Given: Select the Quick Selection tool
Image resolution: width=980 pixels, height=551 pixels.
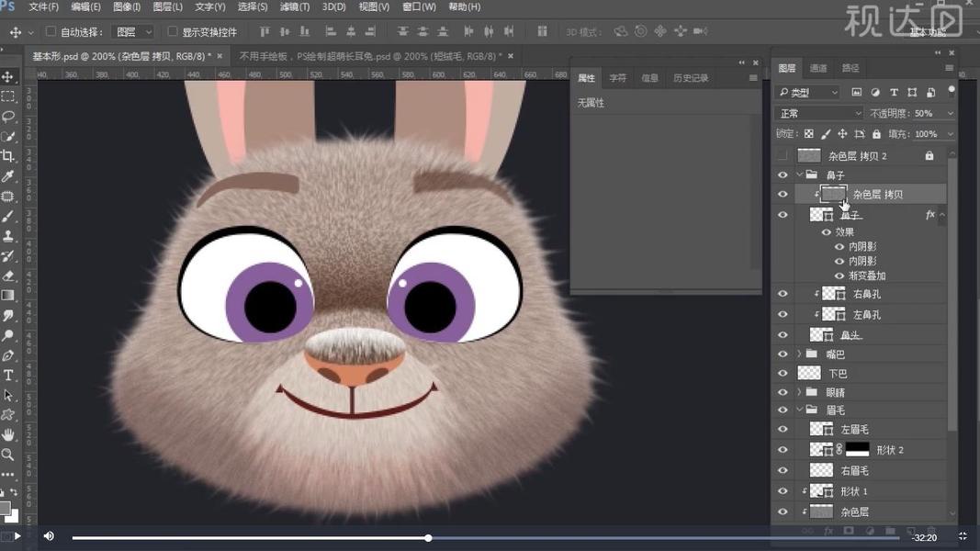Looking at the screenshot, I should point(8,137).
